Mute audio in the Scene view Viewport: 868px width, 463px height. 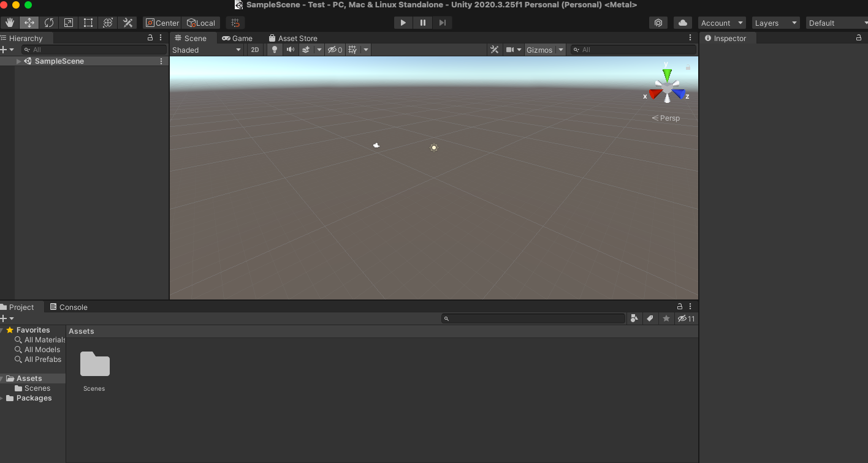[x=290, y=50]
